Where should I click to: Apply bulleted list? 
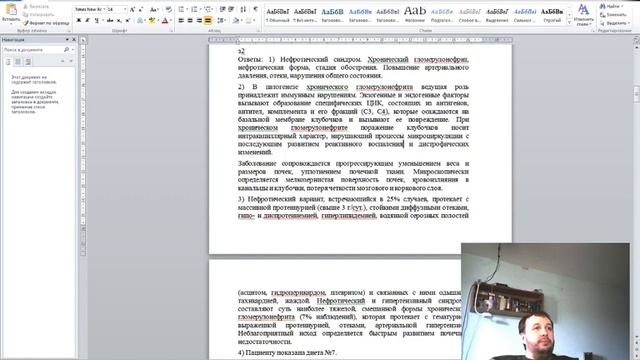[182, 9]
